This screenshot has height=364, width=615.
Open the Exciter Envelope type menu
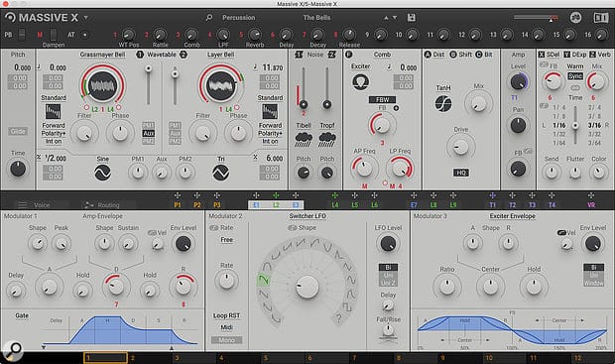click(x=512, y=216)
